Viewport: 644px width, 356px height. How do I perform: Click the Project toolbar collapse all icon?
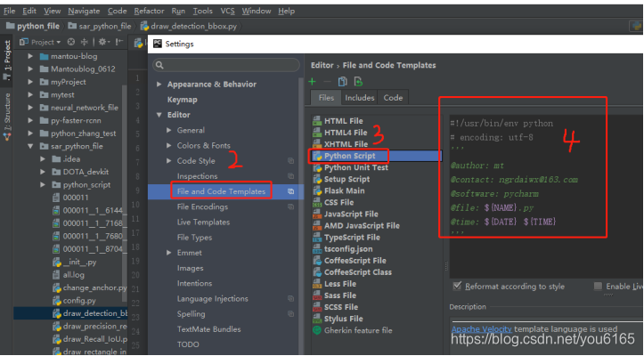point(85,42)
